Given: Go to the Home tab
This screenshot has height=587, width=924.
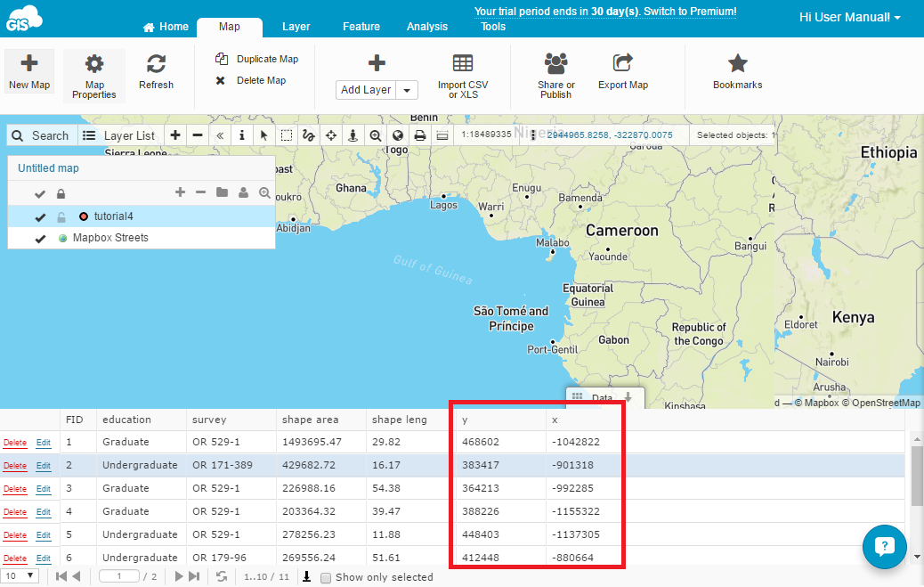Looking at the screenshot, I should pos(166,27).
